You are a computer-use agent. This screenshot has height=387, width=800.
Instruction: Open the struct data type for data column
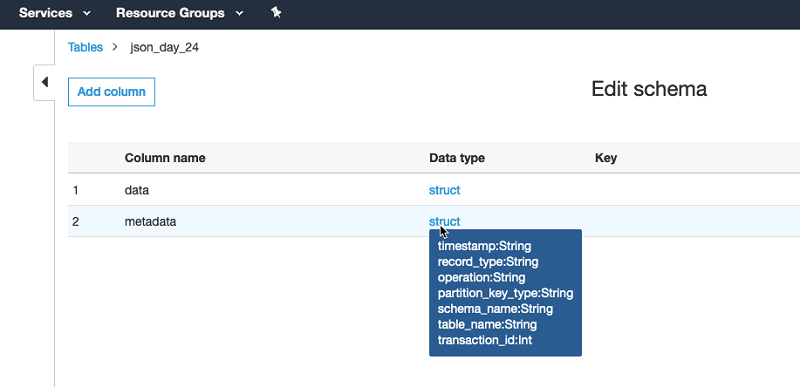444,190
